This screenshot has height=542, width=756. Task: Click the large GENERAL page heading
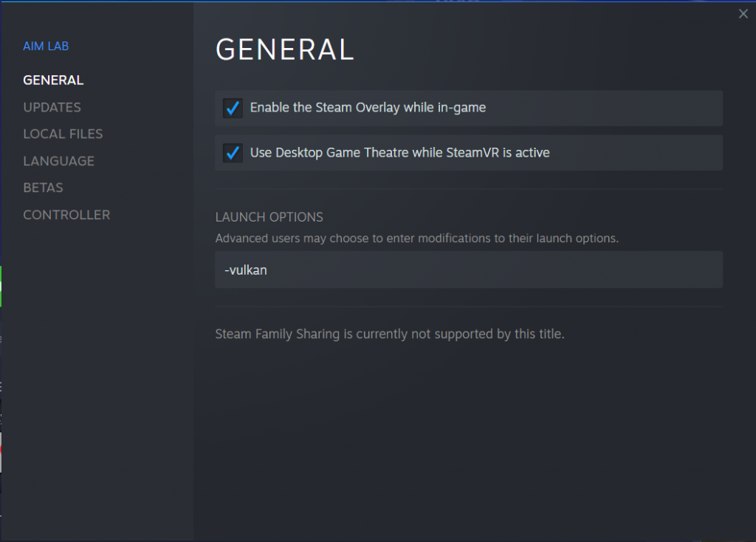[284, 49]
